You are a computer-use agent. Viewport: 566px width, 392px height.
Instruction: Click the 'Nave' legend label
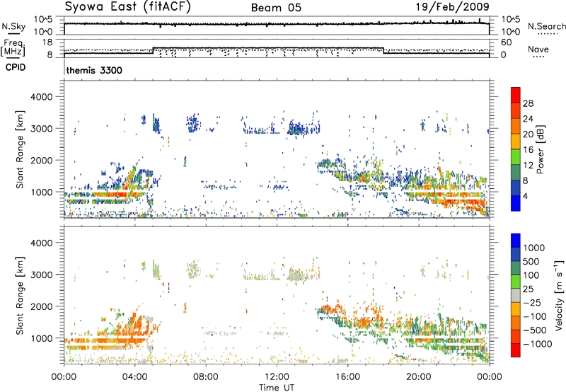coord(538,49)
